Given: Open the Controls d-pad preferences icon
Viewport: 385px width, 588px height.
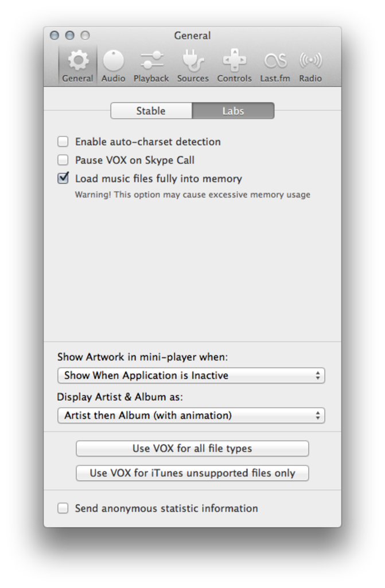Looking at the screenshot, I should point(234,60).
